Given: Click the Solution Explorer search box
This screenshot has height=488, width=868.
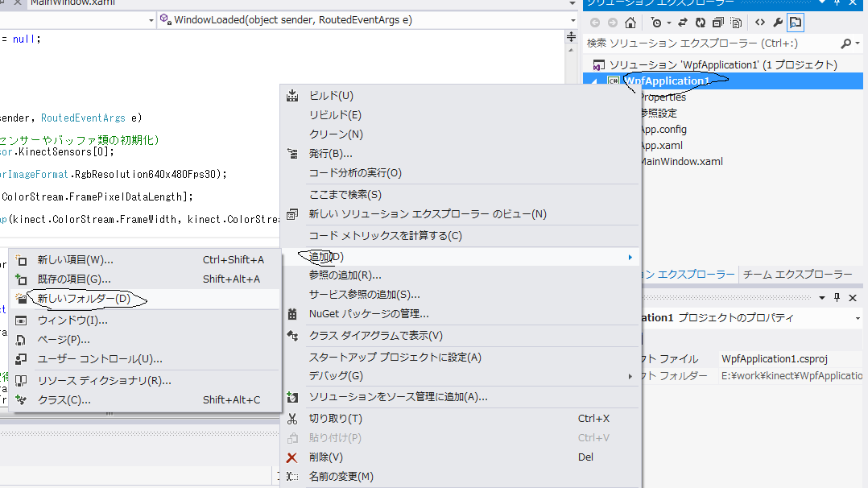Looking at the screenshot, I should pyautogui.click(x=711, y=43).
